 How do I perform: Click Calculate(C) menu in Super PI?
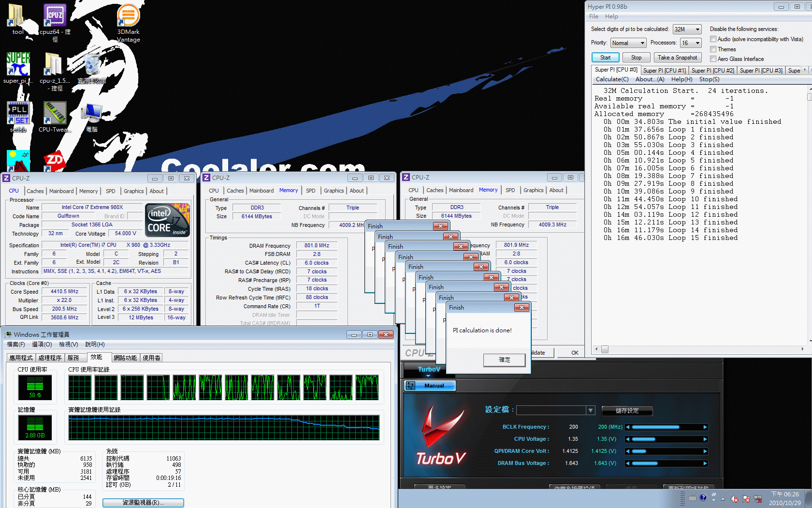612,79
